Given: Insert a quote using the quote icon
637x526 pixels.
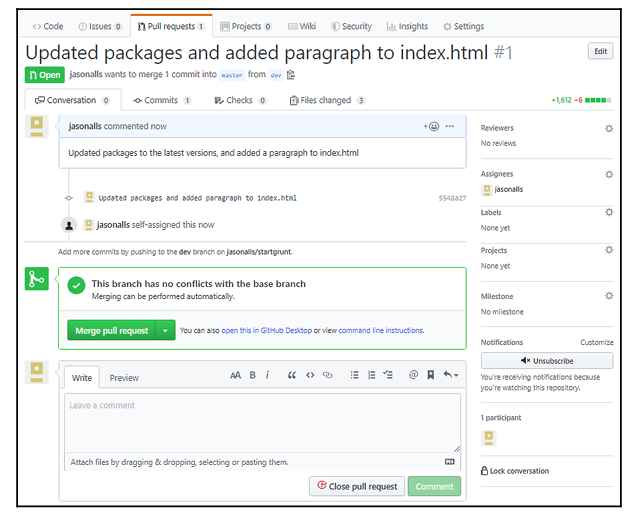Looking at the screenshot, I should (x=292, y=375).
